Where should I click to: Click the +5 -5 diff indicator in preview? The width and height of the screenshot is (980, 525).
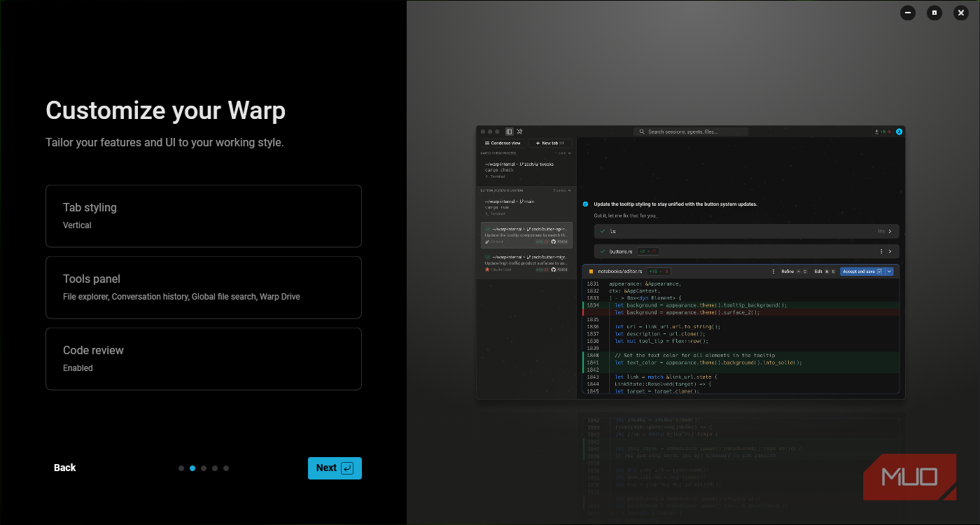click(x=883, y=132)
